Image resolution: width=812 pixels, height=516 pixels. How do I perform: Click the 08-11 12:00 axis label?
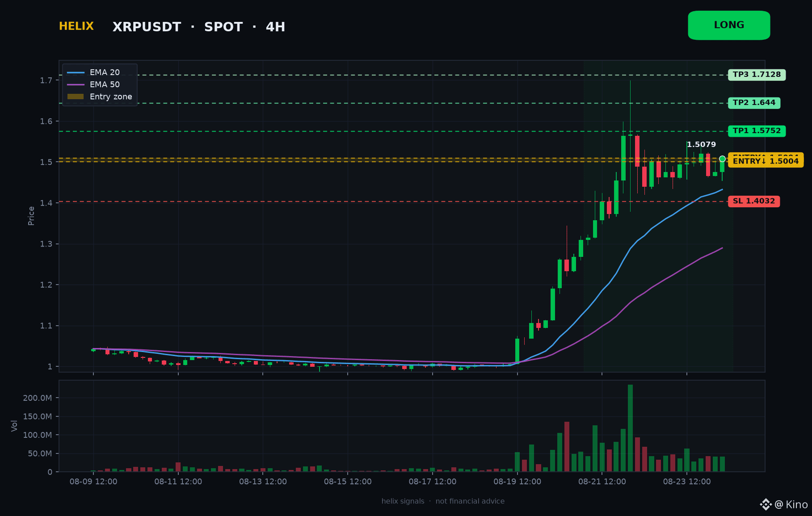(x=178, y=482)
